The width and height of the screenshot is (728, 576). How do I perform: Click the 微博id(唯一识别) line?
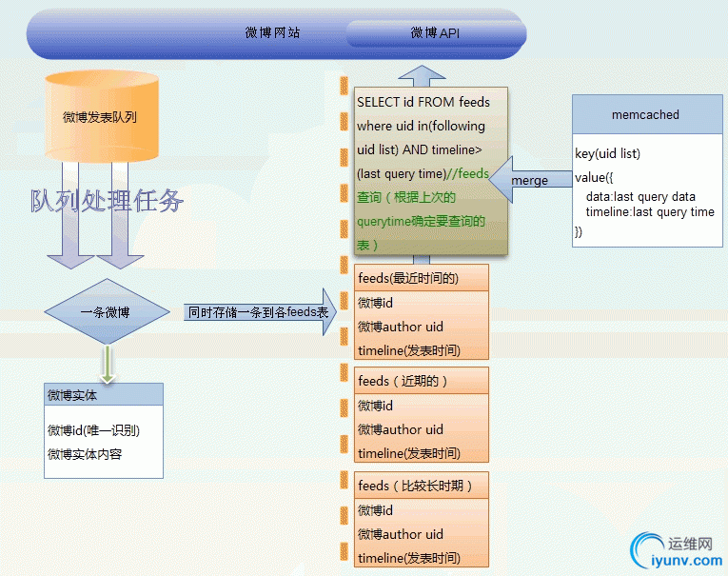coord(93,430)
